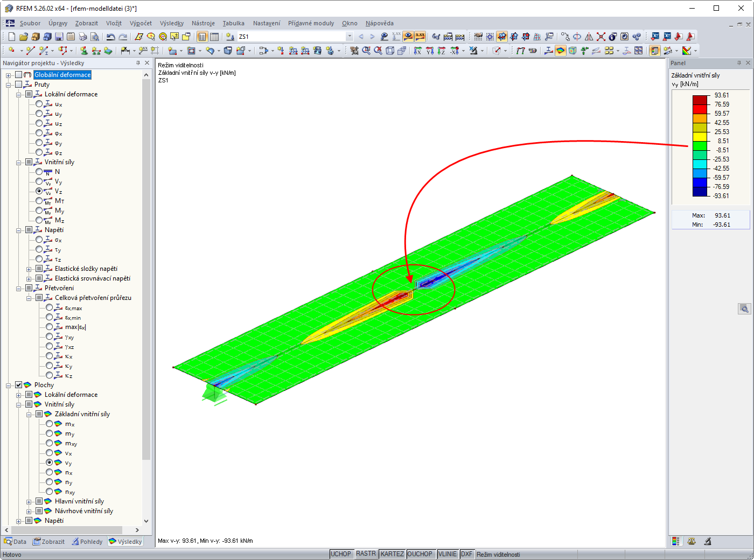Redo the action with the redo arrow
Viewport: 754px width, 560px height.
pyautogui.click(x=123, y=37)
